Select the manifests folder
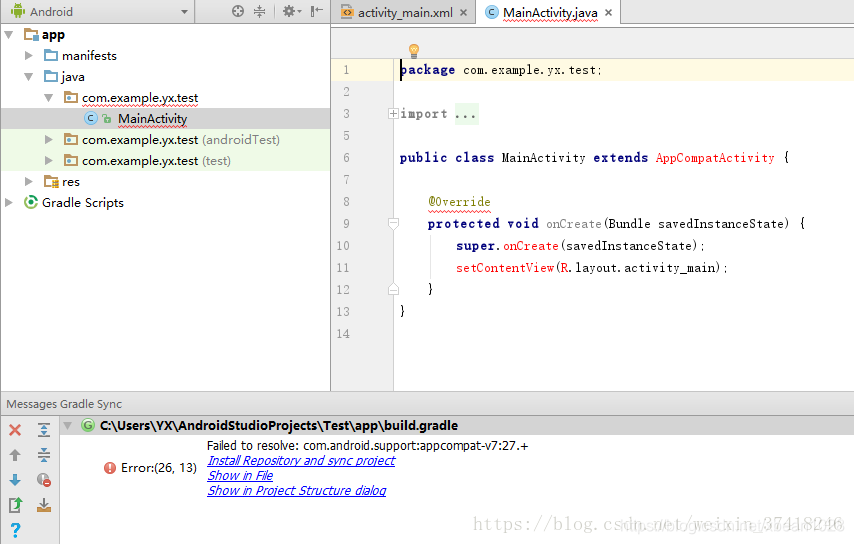The height and width of the screenshot is (544, 854). [89, 56]
